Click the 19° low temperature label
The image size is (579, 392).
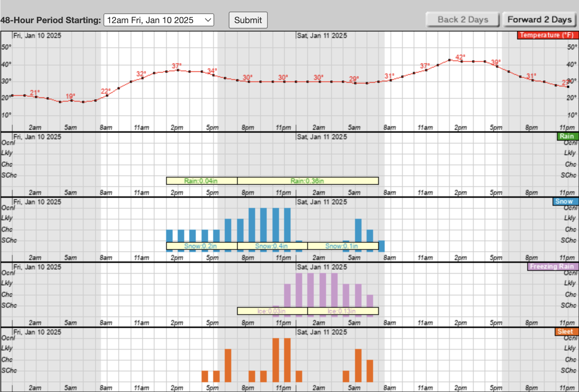click(x=70, y=96)
